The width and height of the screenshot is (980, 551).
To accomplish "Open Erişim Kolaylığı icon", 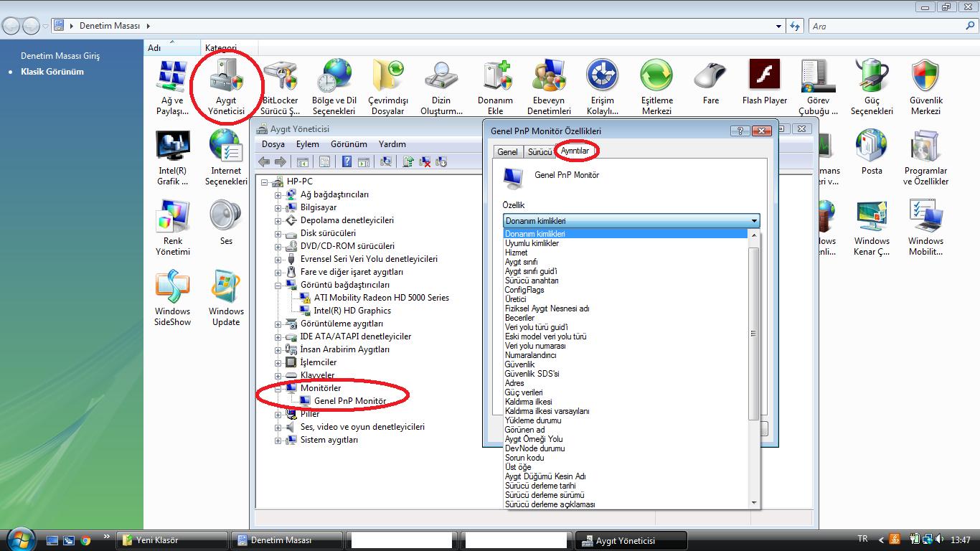I will point(603,88).
